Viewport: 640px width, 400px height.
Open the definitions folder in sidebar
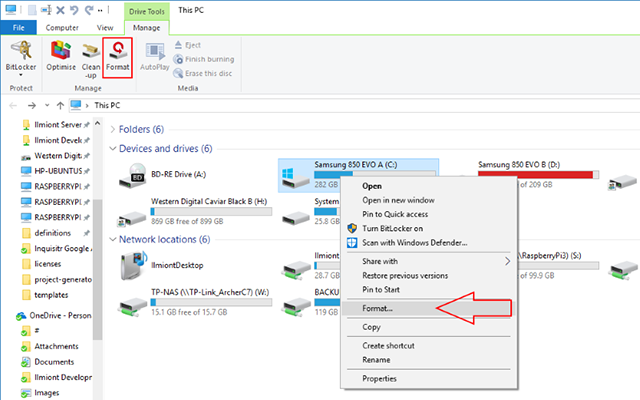click(x=55, y=233)
